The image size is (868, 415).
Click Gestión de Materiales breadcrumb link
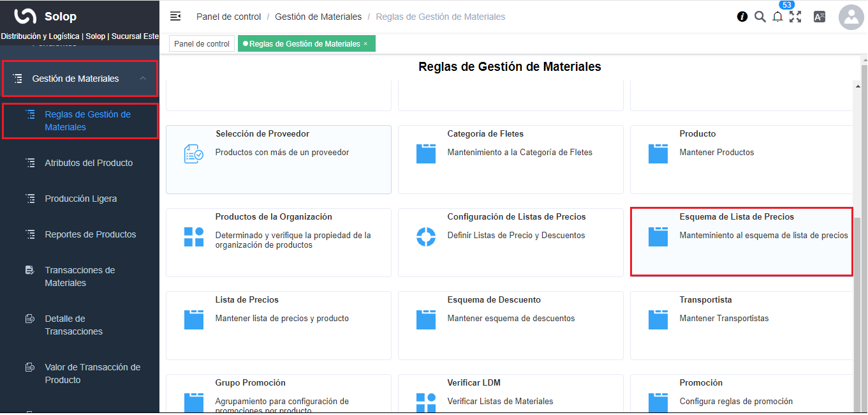point(318,17)
